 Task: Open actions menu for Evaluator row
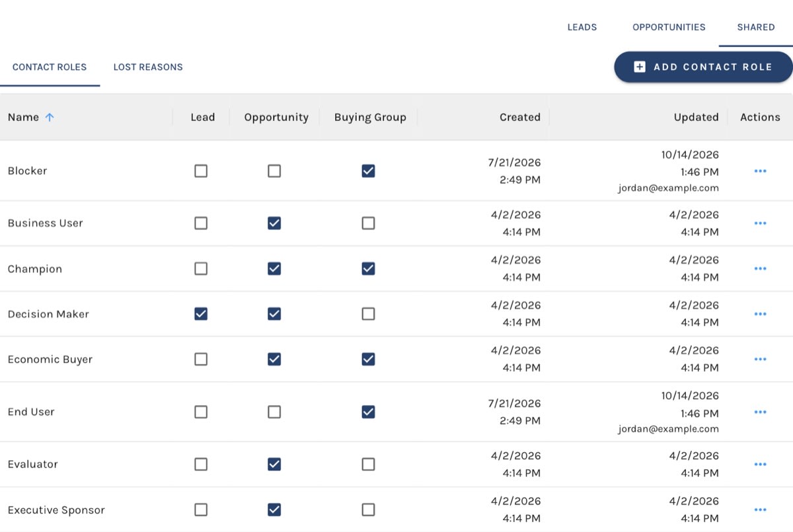[x=760, y=465]
